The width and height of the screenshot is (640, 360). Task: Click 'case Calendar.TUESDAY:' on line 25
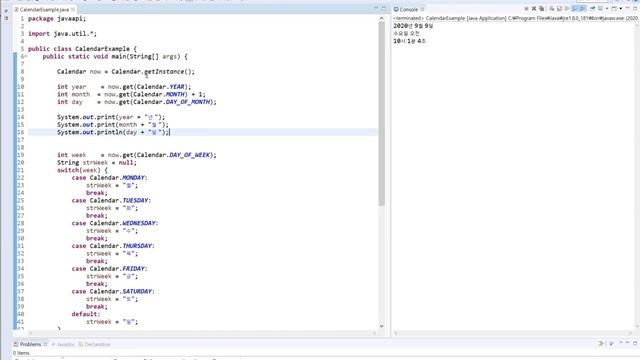[x=111, y=201]
